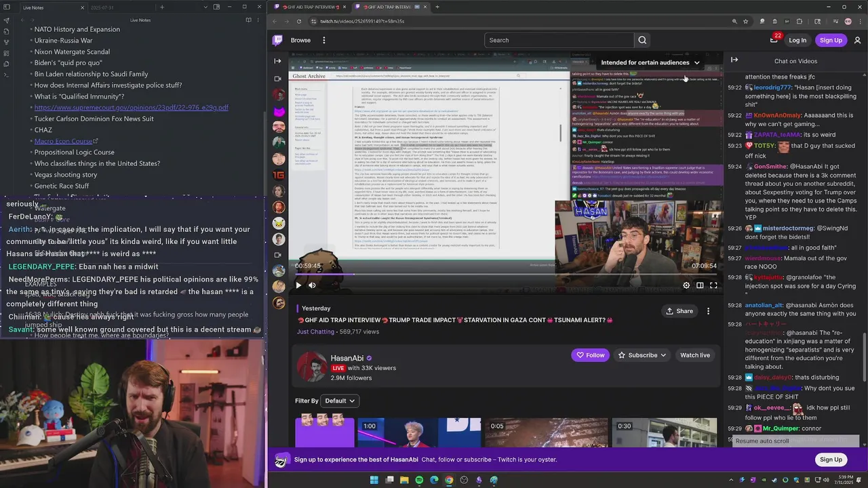The image size is (868, 488).
Task: Click the header Sign Up button
Action: coord(831,40)
